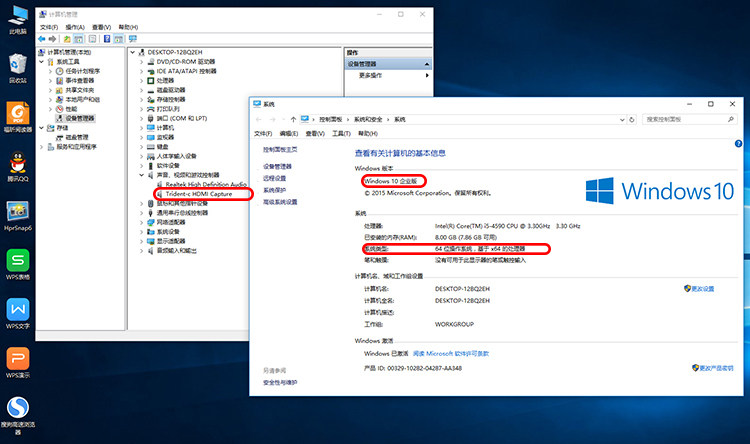Open 操作(A) menu in Computer Management
Screen dimensions: 750x444
[75, 27]
